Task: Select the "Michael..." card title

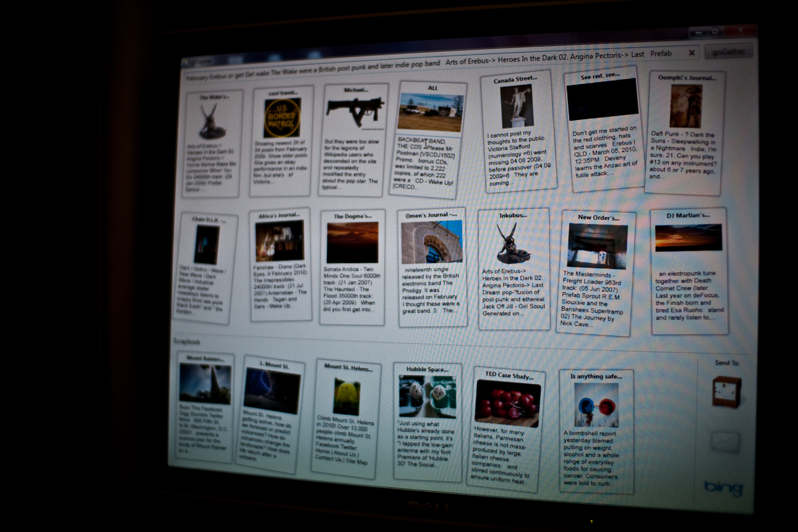Action: [x=356, y=90]
